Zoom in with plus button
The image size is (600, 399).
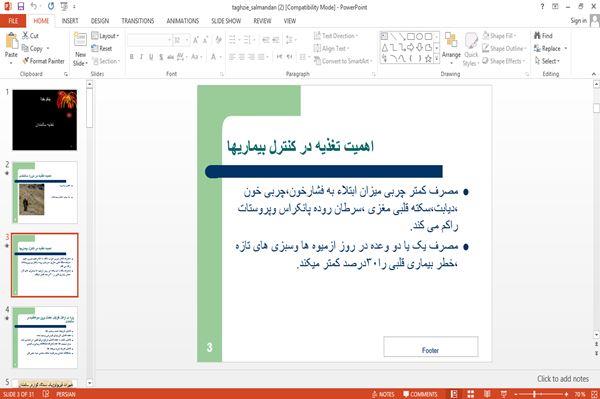pyautogui.click(x=566, y=394)
